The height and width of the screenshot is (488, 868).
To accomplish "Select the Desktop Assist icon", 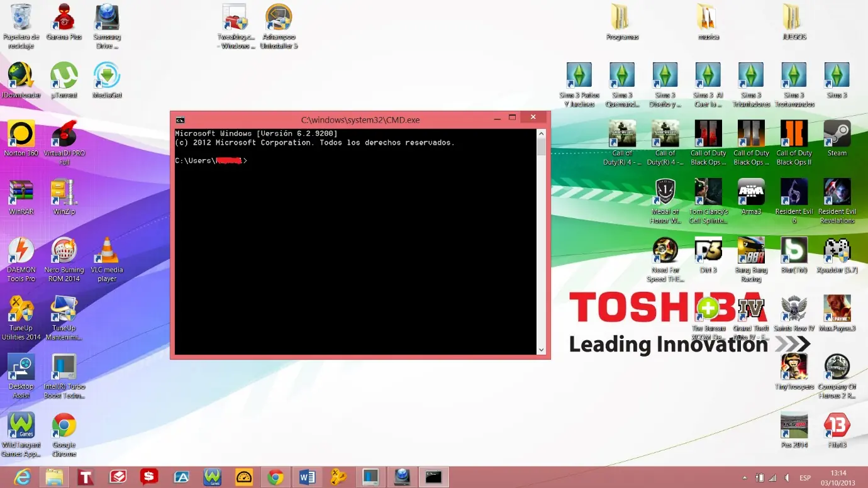I will click(x=21, y=377).
